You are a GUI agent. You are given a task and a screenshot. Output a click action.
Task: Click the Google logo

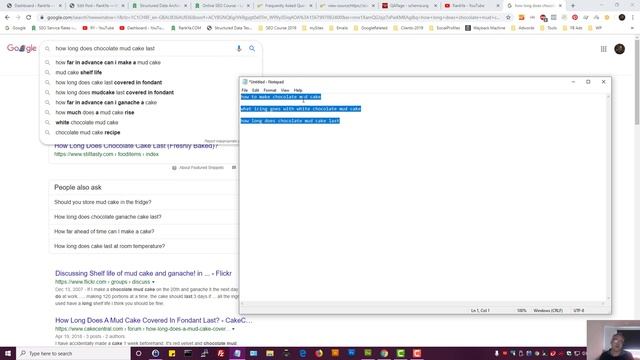(x=22, y=49)
